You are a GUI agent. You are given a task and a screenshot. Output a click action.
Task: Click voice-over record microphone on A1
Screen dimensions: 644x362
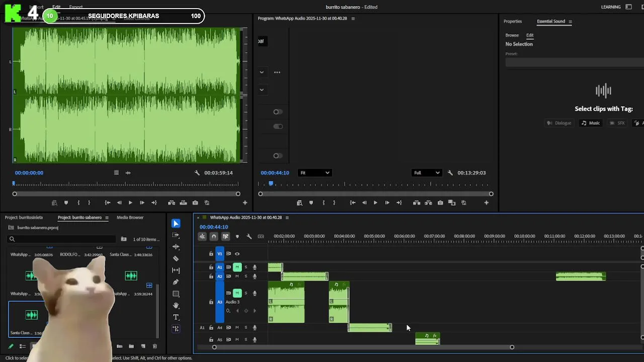(255, 267)
